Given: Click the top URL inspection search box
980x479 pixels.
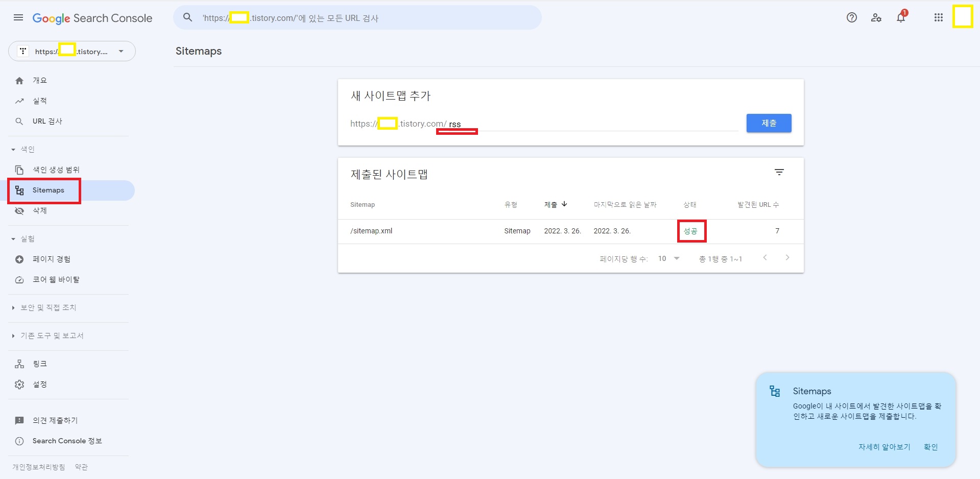Looking at the screenshot, I should 357,18.
